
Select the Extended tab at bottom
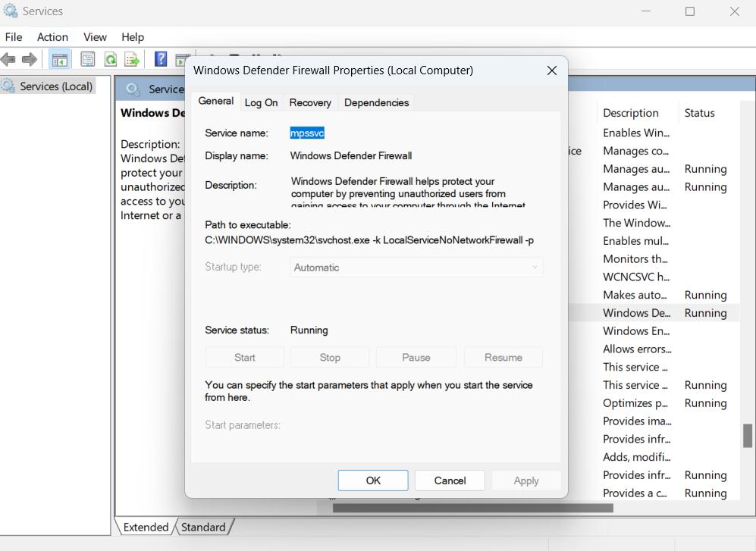(145, 527)
